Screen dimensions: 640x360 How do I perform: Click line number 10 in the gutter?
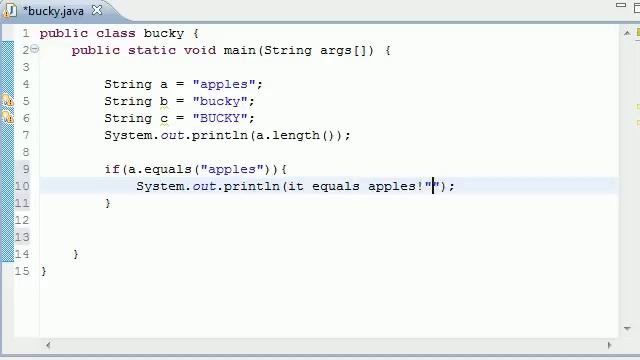pyautogui.click(x=22, y=186)
